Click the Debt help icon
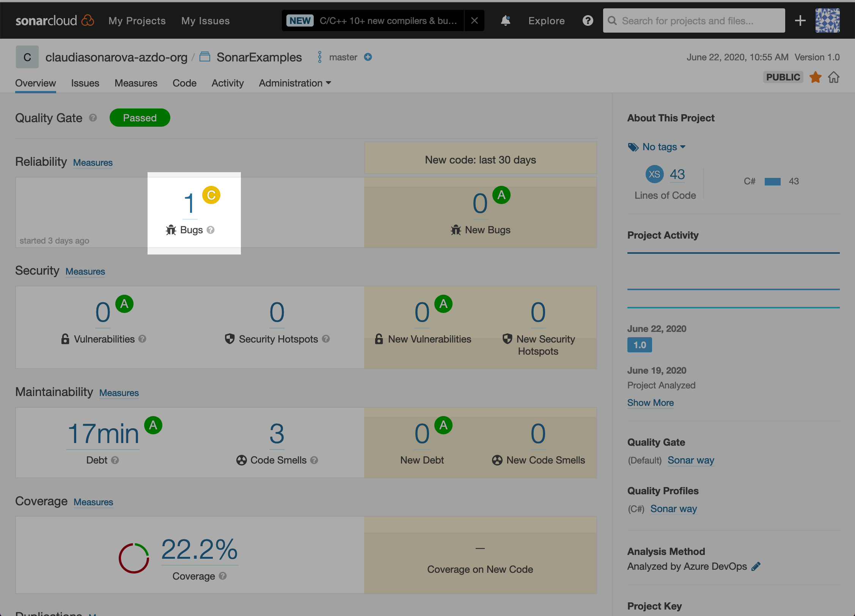The height and width of the screenshot is (616, 855). (x=115, y=460)
